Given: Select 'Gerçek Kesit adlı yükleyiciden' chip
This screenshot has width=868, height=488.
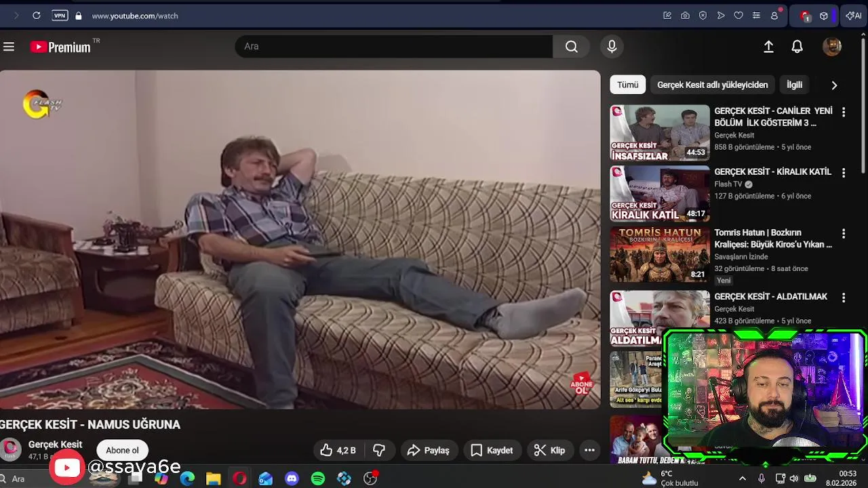Looking at the screenshot, I should coord(712,85).
